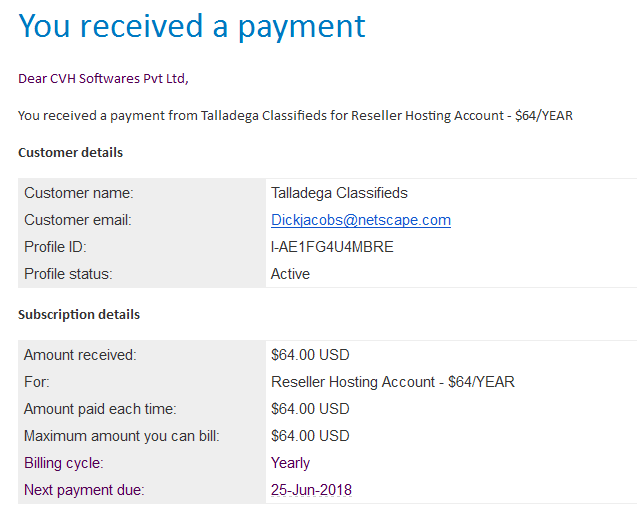Click the Profile status value Active
Screen dimensions: 637x510
(290, 274)
